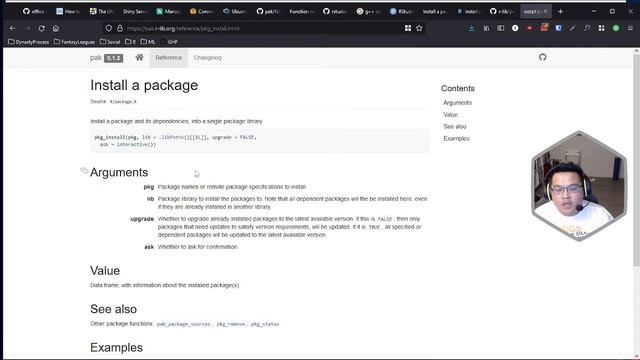The height and width of the screenshot is (360, 640).
Task: Go back to the previous page
Action: point(12,28)
